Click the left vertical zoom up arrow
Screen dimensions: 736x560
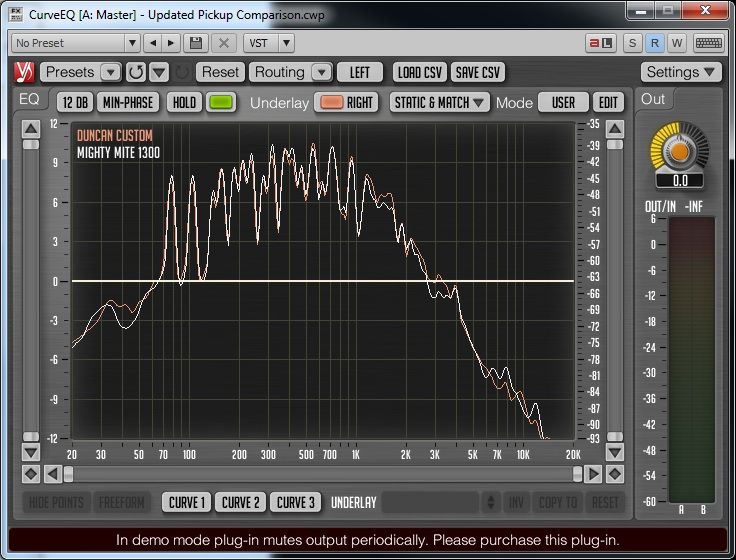31,129
